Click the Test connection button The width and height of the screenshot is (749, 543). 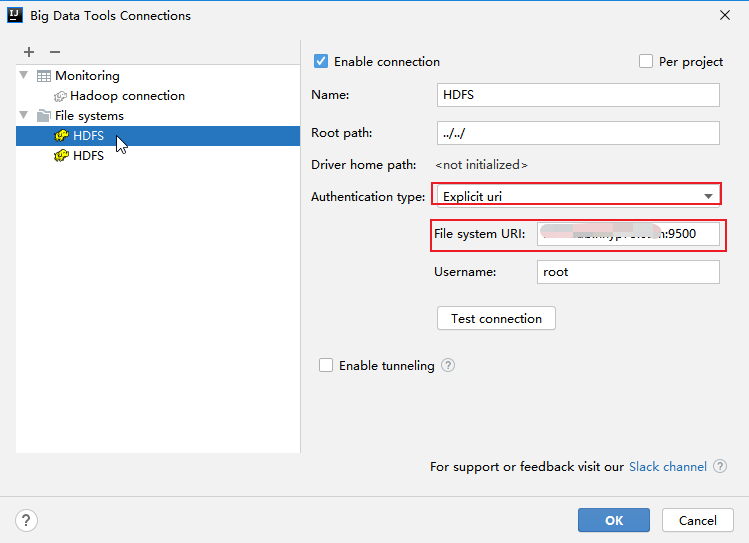pos(496,319)
